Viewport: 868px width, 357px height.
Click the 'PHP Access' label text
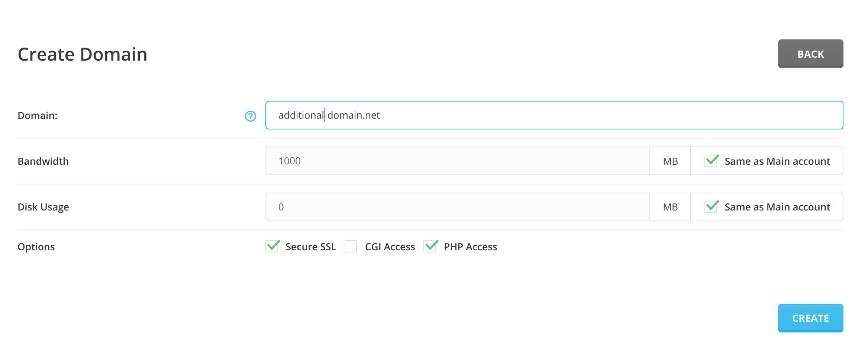pos(470,247)
